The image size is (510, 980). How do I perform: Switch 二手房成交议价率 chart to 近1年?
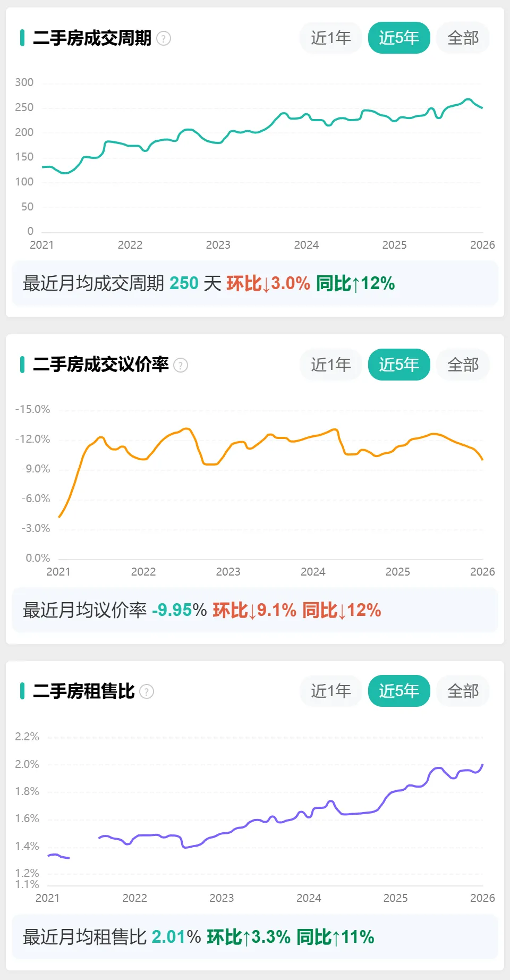(331, 365)
